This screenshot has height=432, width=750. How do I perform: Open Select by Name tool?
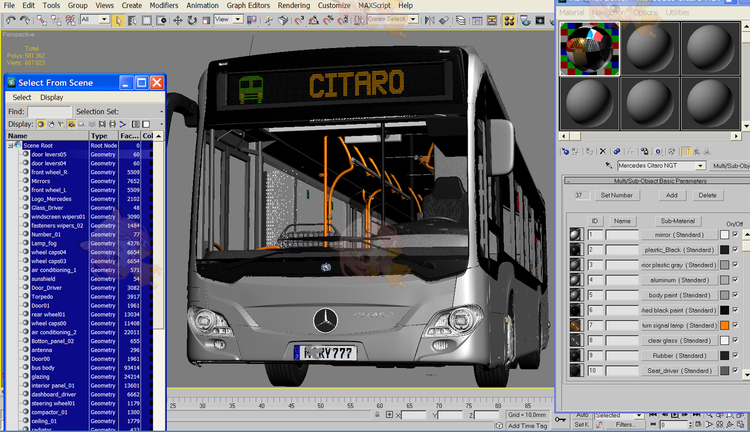click(x=132, y=21)
